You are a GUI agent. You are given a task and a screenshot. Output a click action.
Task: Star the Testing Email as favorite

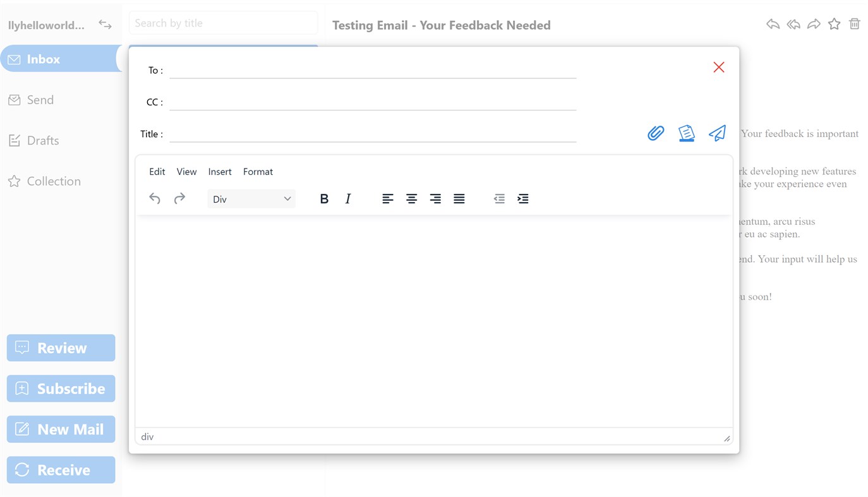click(834, 23)
